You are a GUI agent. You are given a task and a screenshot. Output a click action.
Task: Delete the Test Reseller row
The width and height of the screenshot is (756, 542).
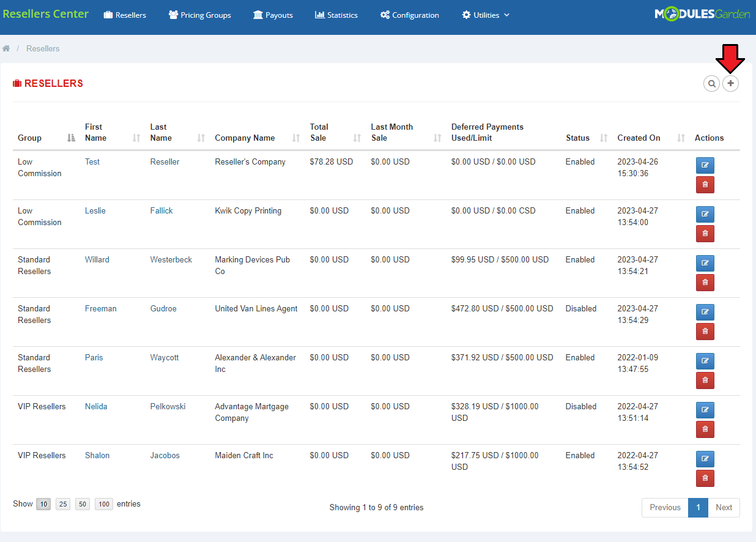tap(705, 185)
